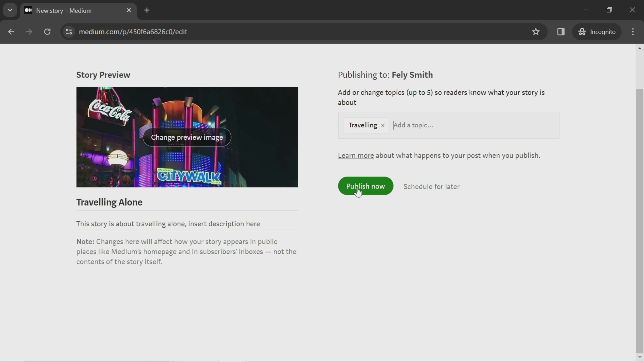This screenshot has height=362, width=644.
Task: Click the Incognito indicator
Action: 597,32
